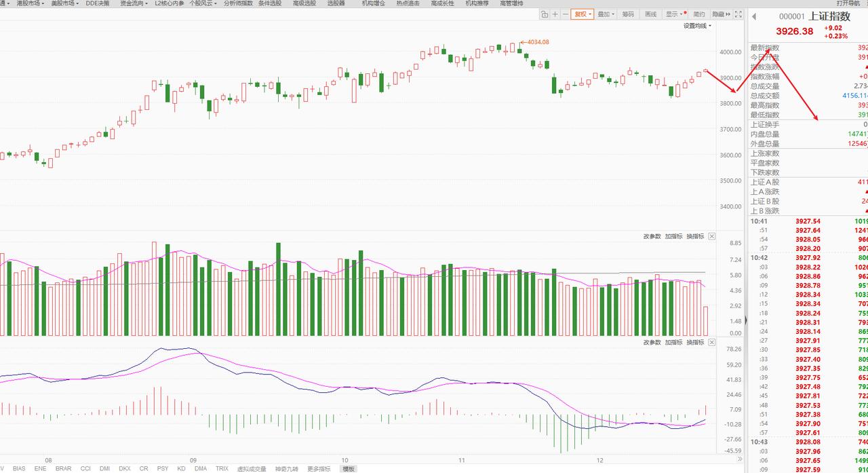Click the last candlestick on chart
The height and width of the screenshot is (473, 868).
coord(706,70)
